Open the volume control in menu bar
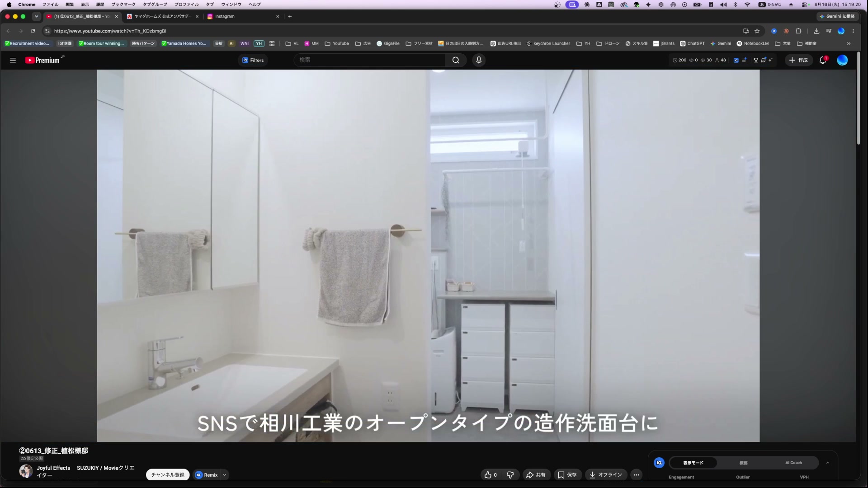This screenshot has height=488, width=868. click(723, 5)
